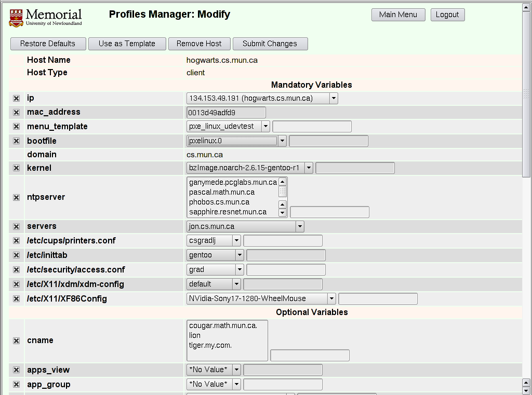The width and height of the screenshot is (532, 395).
Task: Select sapphire.resnet.mun.ca in ntpserver list
Action: (233, 212)
